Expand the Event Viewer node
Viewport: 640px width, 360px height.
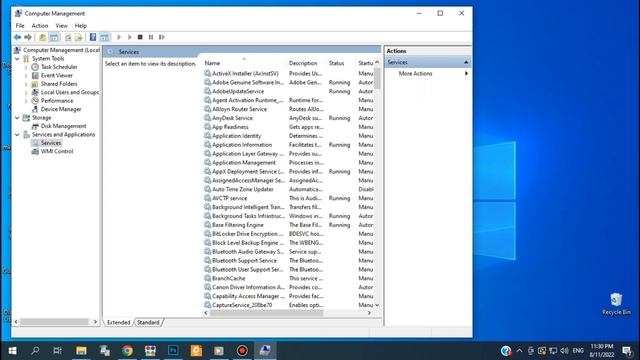[26, 76]
